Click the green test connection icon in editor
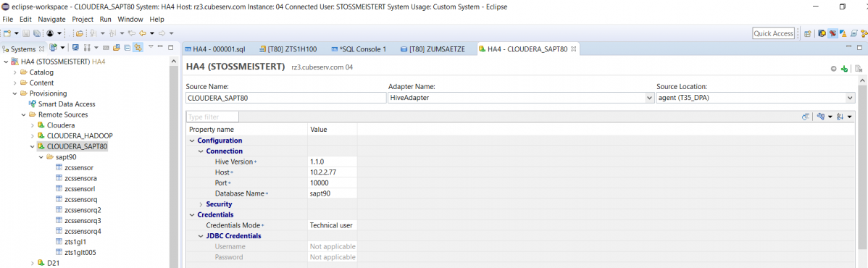The height and width of the screenshot is (268, 868). (844, 69)
